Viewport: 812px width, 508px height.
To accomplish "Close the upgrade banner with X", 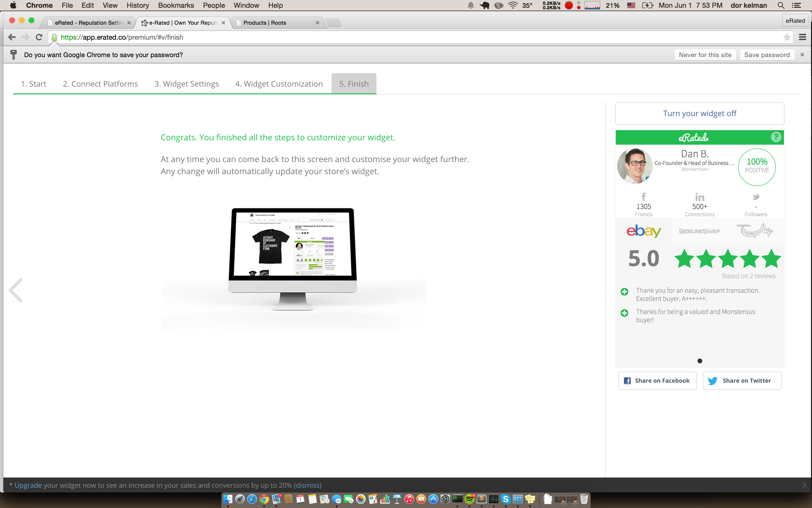I will coord(804,485).
